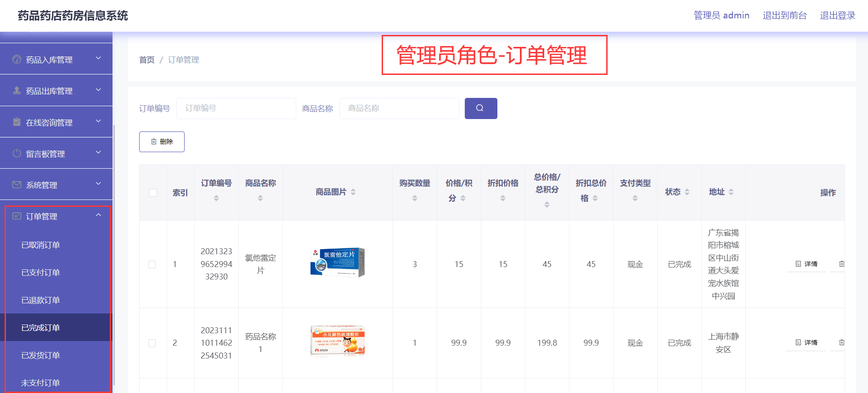
Task: Expand 药品入库管理 menu chevron
Action: 98,58
